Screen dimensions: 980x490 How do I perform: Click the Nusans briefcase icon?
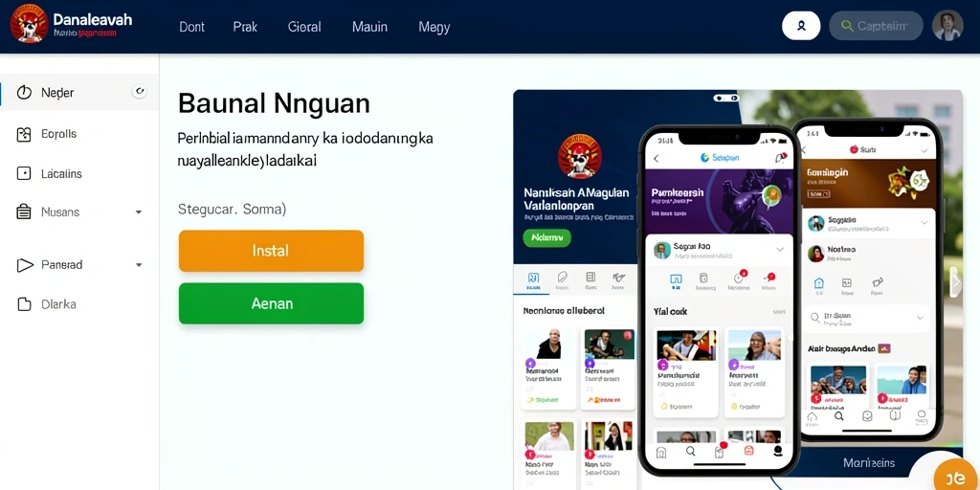(24, 212)
